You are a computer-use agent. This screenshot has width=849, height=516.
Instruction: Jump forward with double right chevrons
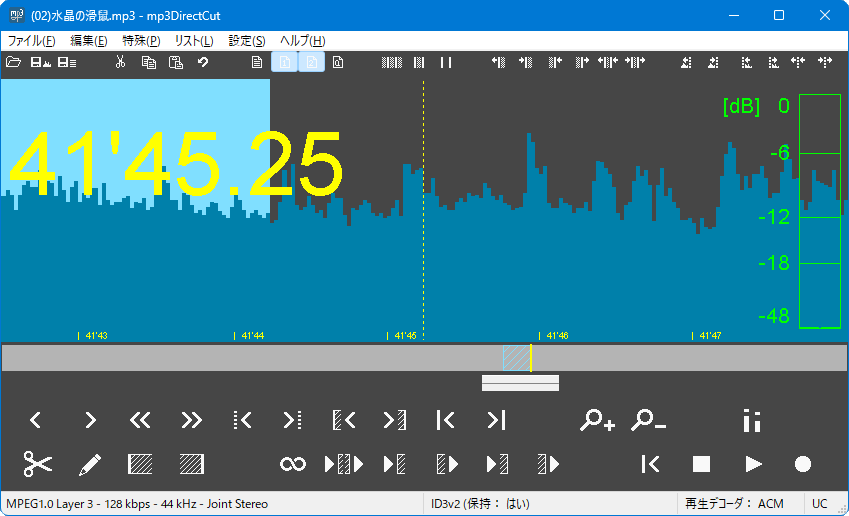click(x=191, y=420)
